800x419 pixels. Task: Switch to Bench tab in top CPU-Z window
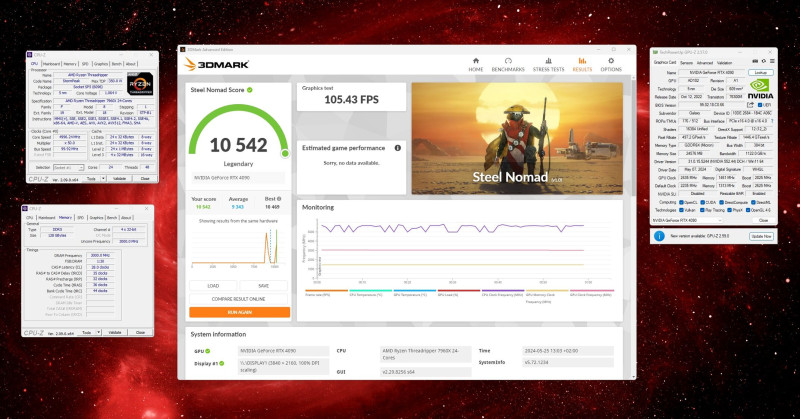(116, 64)
